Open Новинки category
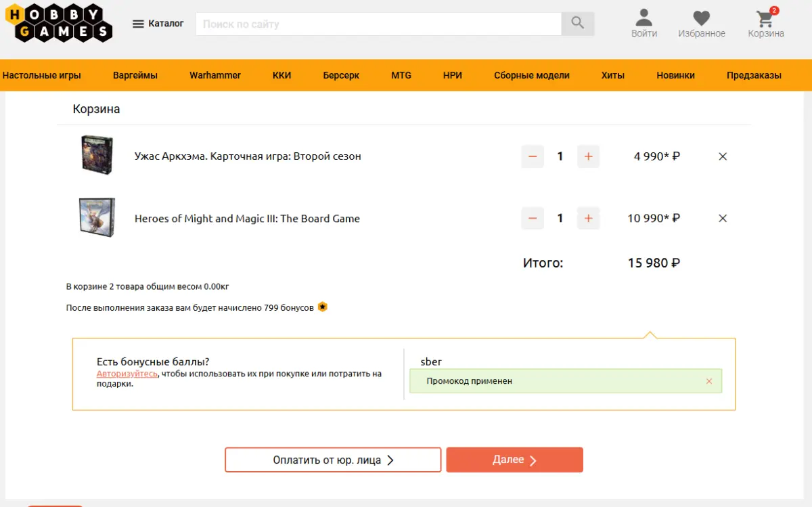Screen dimensions: 812x507 click(x=675, y=75)
